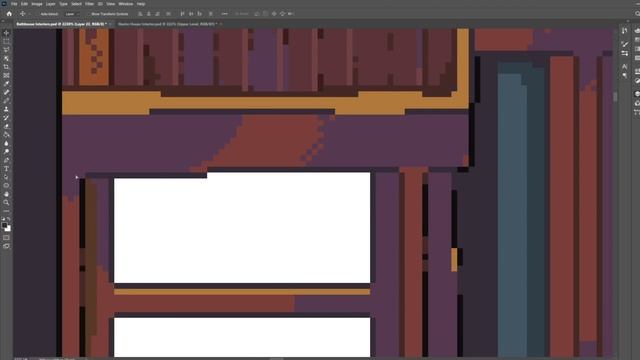Click the more align options ellipsis
The width and height of the screenshot is (640, 360).
pos(224,14)
